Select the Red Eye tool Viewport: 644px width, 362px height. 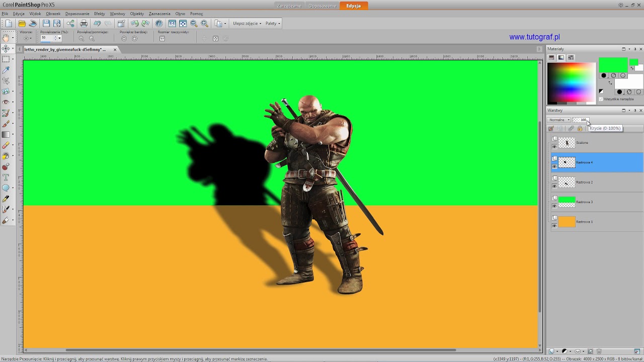[x=6, y=102]
